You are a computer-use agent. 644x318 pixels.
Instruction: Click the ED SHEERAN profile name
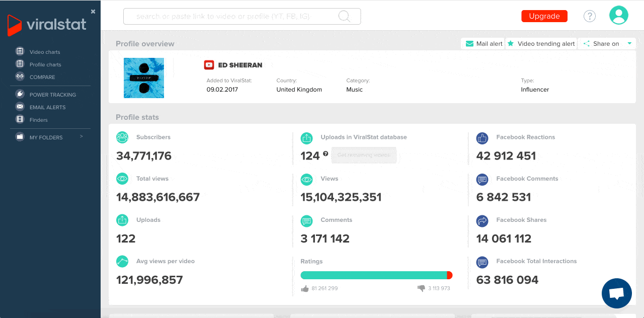240,65
